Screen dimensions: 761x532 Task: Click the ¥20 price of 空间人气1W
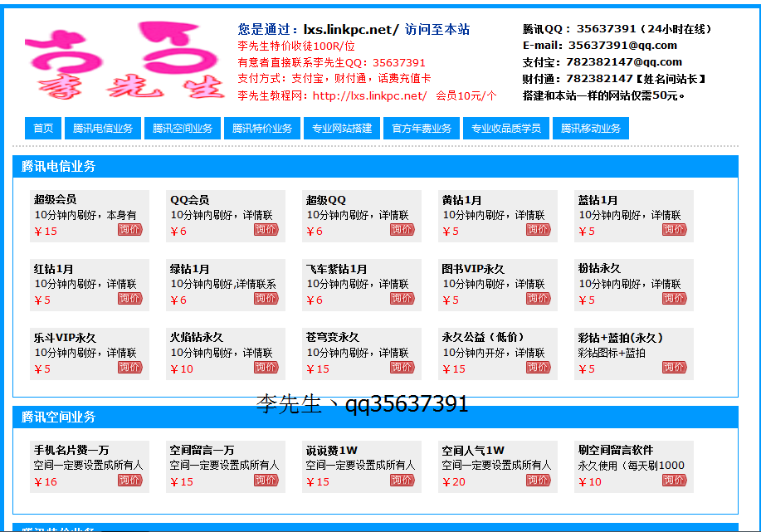[454, 482]
